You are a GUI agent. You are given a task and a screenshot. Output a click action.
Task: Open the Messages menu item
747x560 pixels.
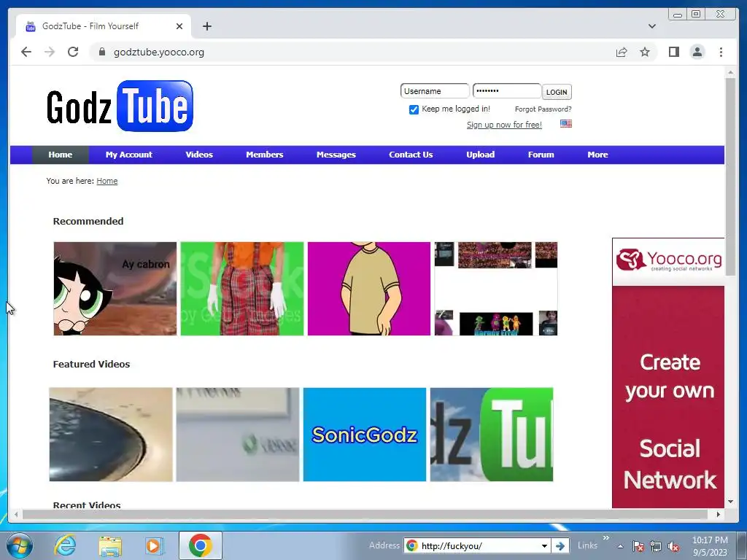click(336, 155)
